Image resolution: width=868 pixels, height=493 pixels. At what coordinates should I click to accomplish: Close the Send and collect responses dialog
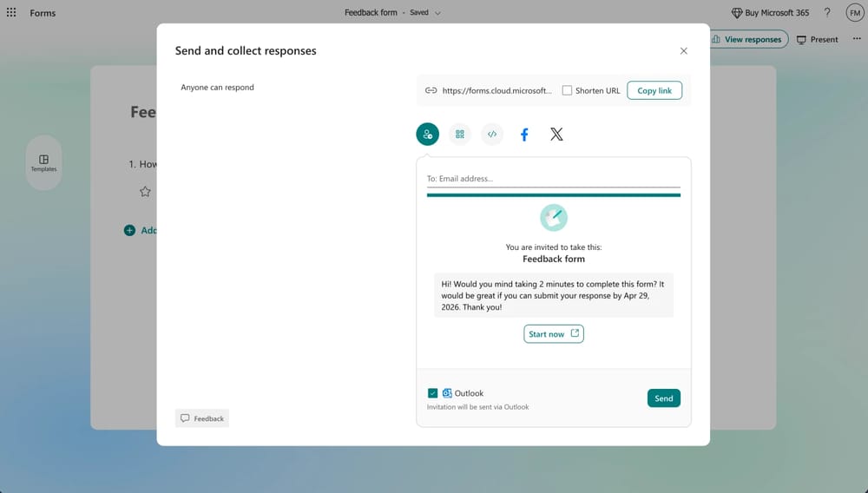[x=684, y=51]
